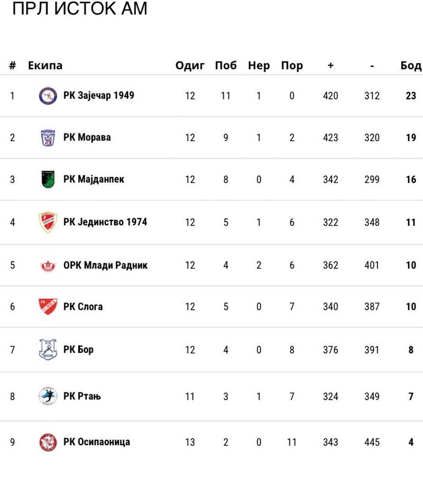Click the Екипа column header

tap(45, 66)
